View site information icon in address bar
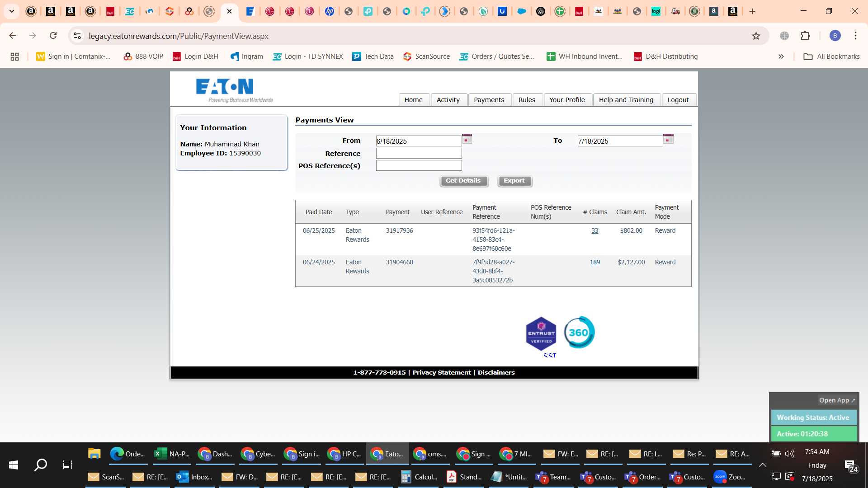The height and width of the screenshot is (488, 868). click(77, 36)
